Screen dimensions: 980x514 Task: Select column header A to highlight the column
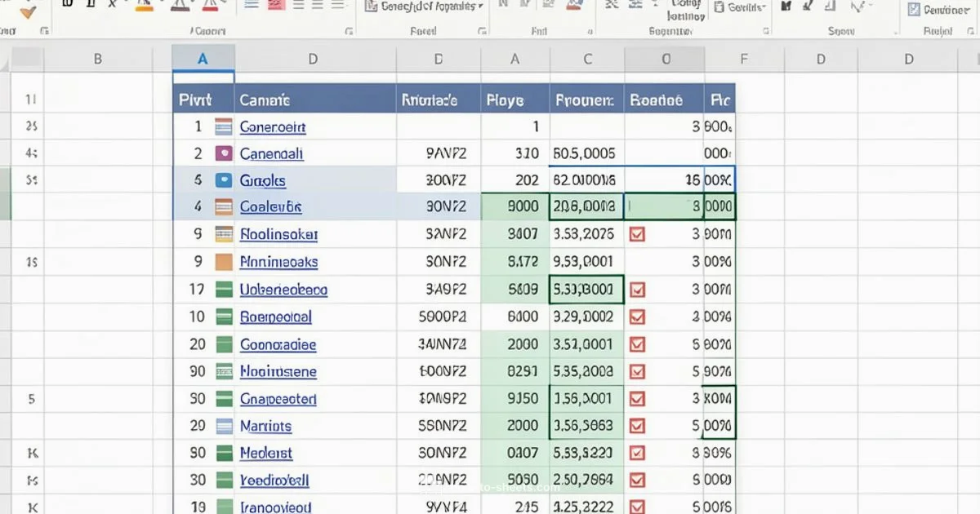coord(203,58)
